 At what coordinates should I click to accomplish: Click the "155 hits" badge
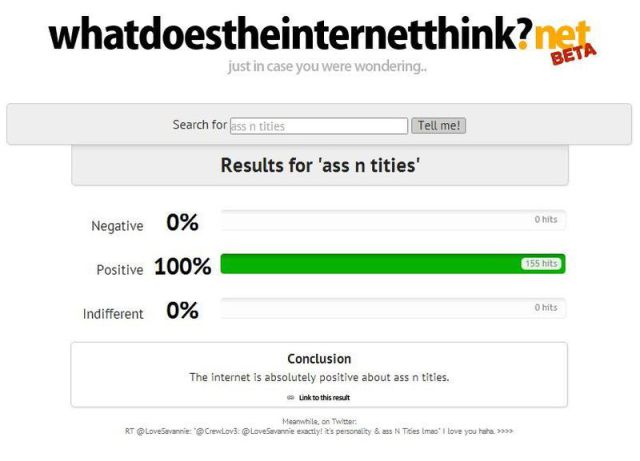541,264
